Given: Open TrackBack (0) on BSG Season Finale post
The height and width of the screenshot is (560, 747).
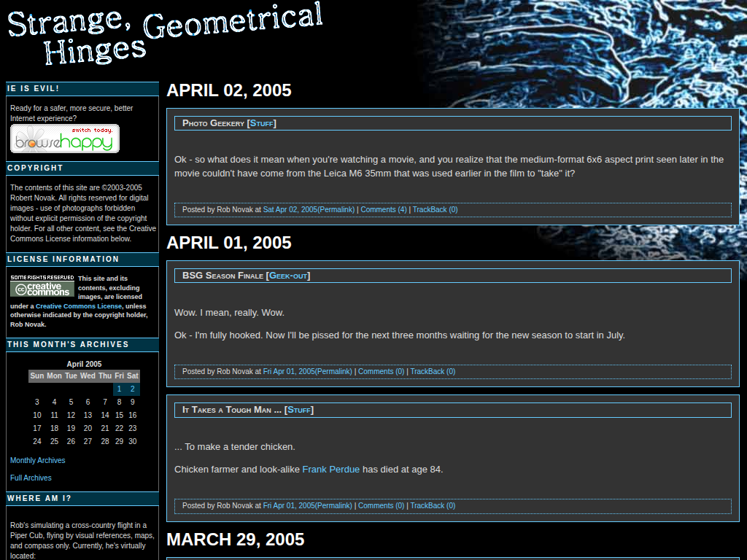Looking at the screenshot, I should [432, 372].
